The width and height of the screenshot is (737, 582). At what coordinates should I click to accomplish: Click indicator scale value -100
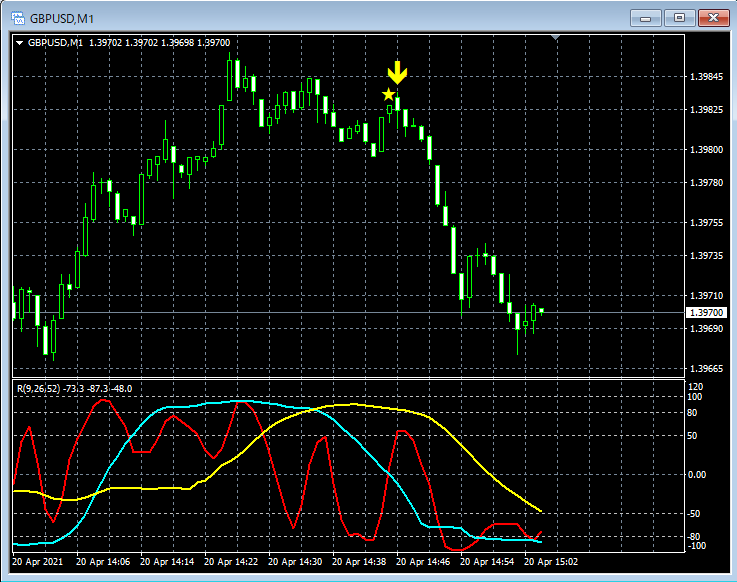(697, 546)
